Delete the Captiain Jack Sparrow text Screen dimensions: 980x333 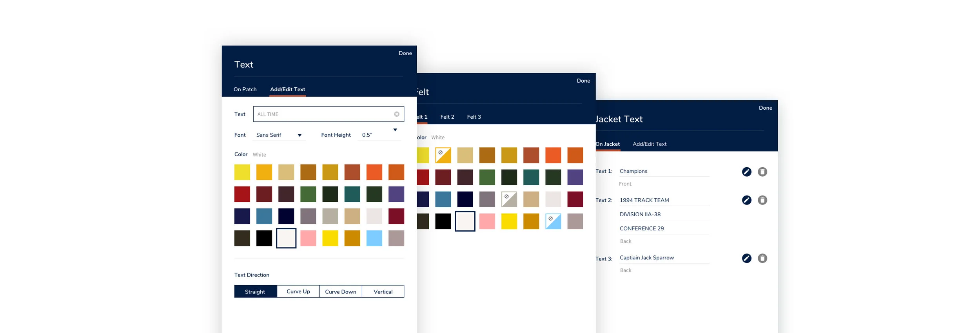point(762,258)
